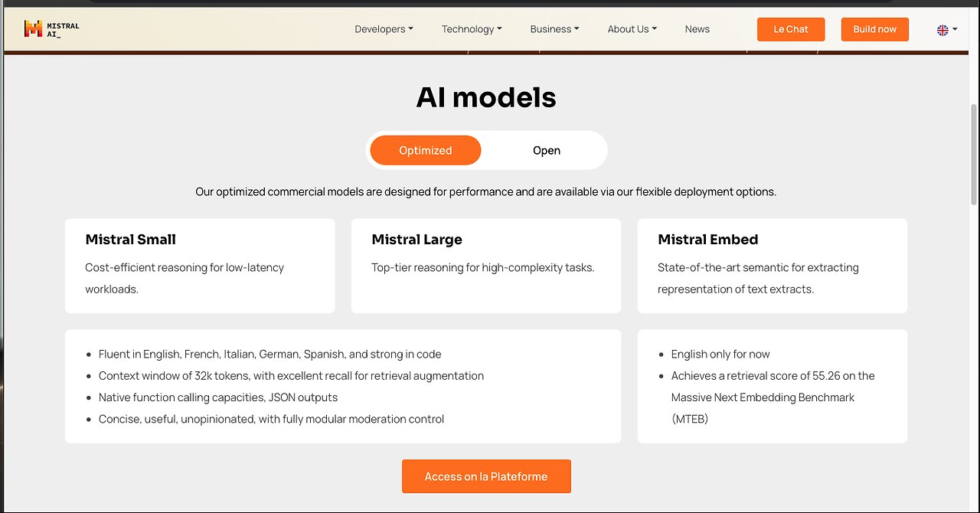This screenshot has height=513, width=980.
Task: Select the Mistral Large card
Action: pyautogui.click(x=486, y=266)
